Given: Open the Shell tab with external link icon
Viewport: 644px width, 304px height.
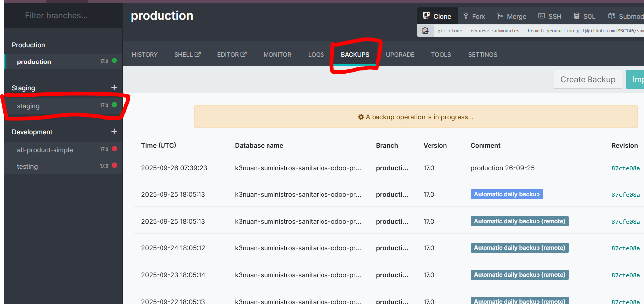Looking at the screenshot, I should (187, 55).
